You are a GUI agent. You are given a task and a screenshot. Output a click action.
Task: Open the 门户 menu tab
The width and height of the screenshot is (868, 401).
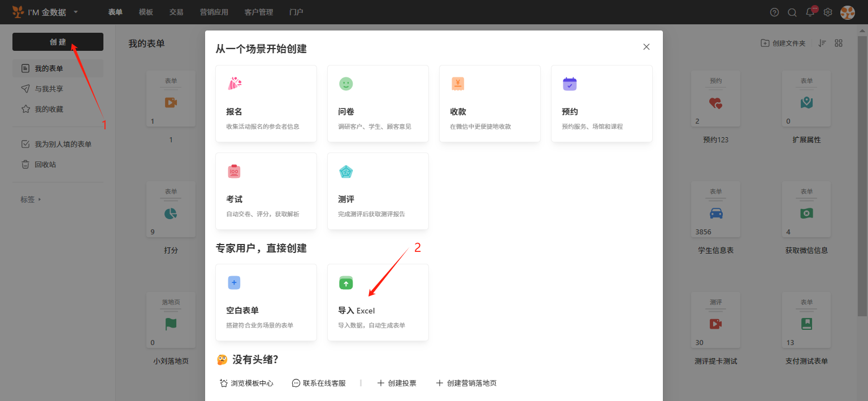(296, 12)
